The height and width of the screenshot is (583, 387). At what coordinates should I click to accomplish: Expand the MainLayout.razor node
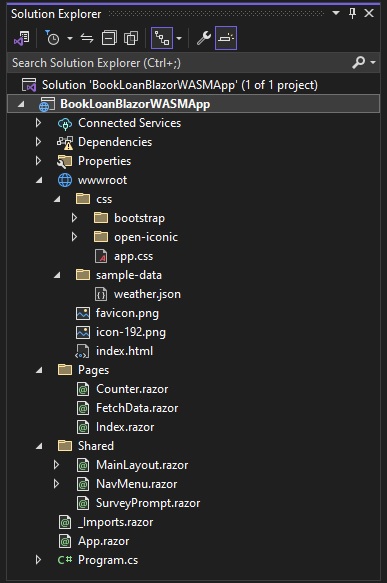tap(57, 465)
